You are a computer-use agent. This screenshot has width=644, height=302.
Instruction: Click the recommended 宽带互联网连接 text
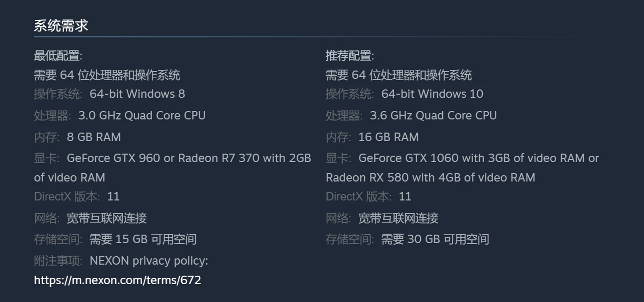(398, 218)
